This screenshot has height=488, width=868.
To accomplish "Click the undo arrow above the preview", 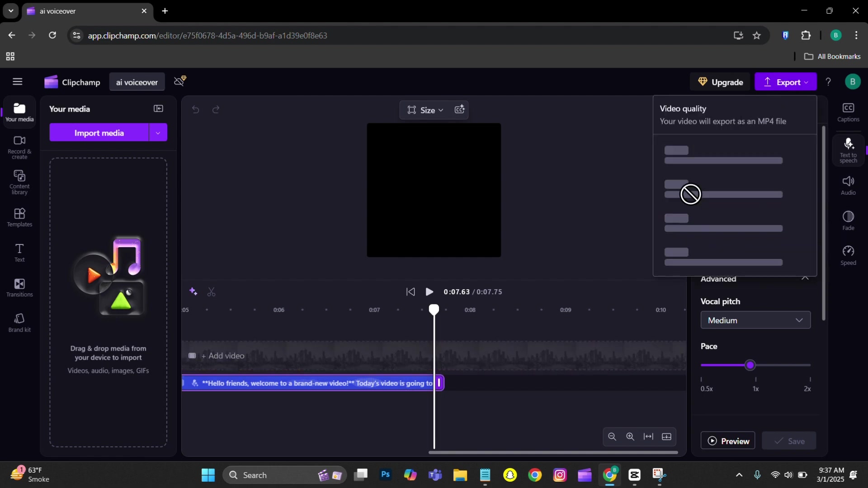I will click(x=195, y=110).
